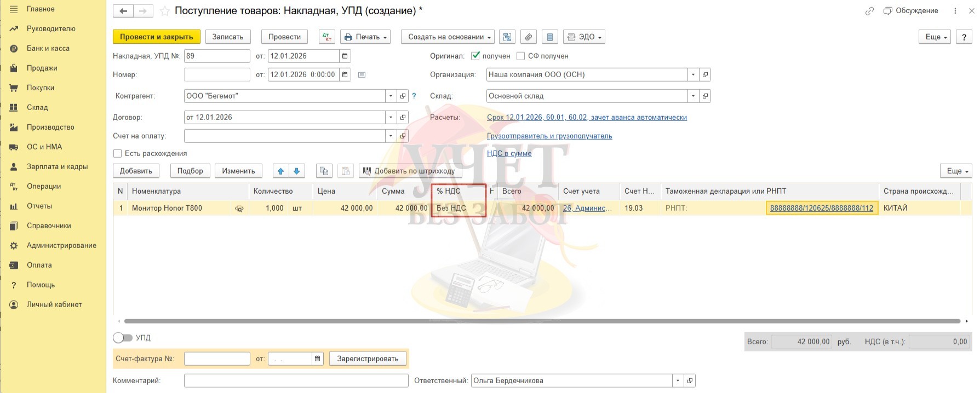Expand the Контрагент dropdown list
Viewport: 980px width, 393px height.
391,96
